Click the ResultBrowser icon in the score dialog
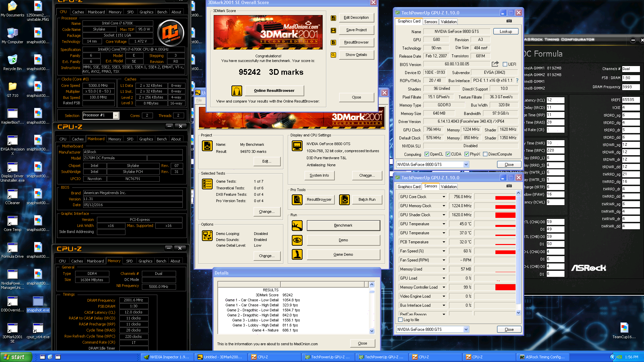644x362 pixels. 333,43
